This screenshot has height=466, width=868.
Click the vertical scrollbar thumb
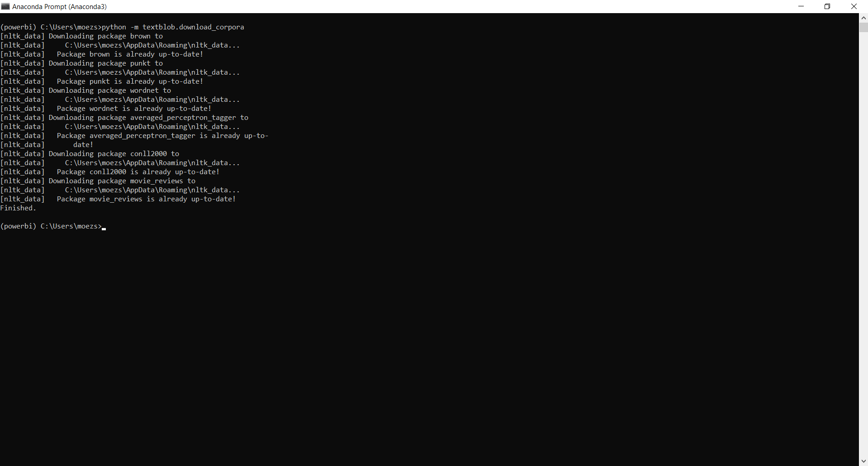863,27
